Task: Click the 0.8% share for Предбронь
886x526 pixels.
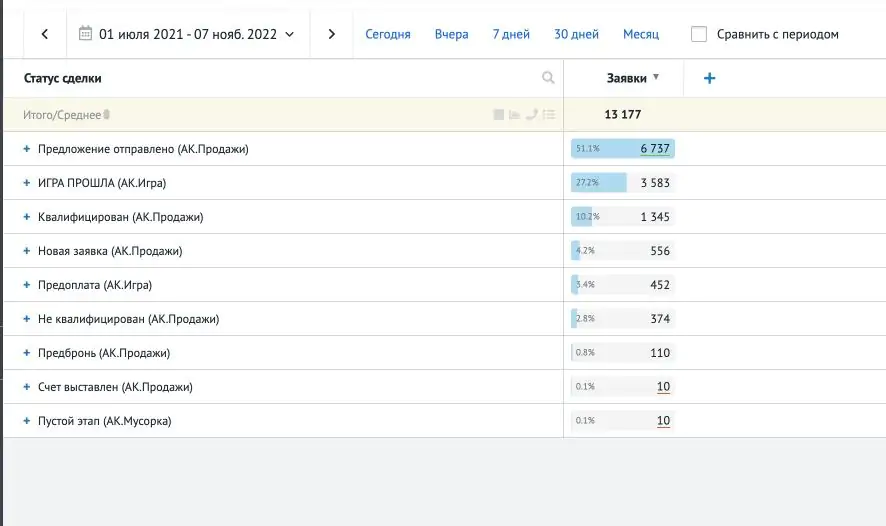Action: [585, 352]
